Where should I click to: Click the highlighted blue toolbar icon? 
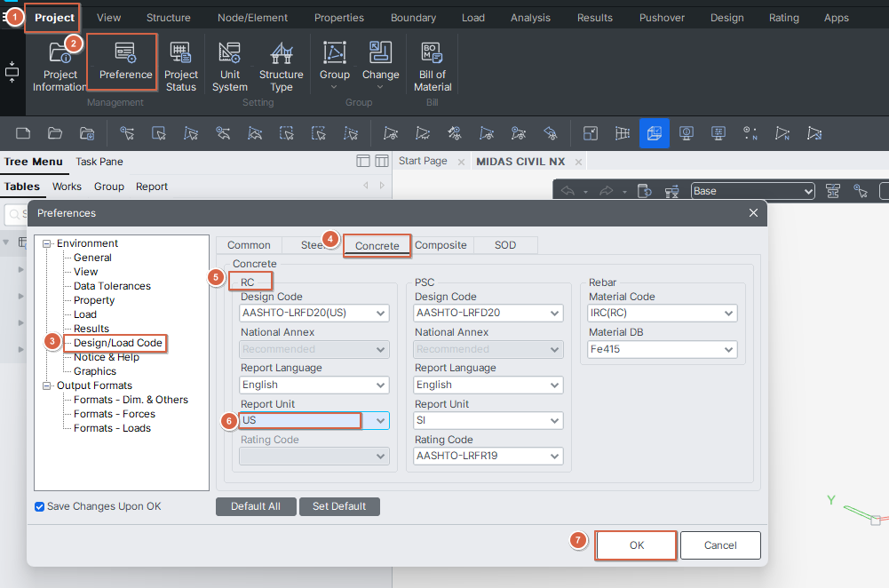[x=655, y=133]
